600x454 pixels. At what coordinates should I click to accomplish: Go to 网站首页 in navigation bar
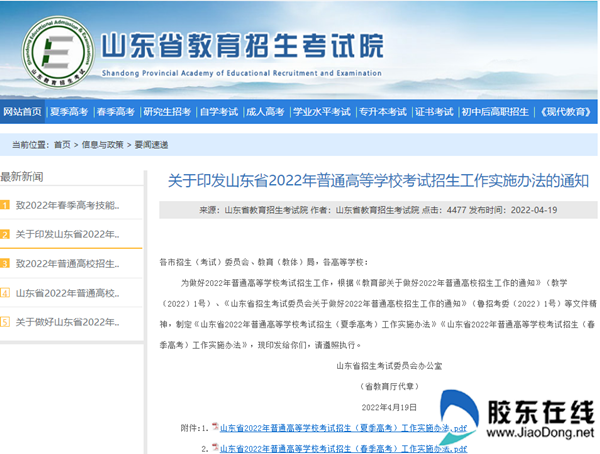pos(22,112)
